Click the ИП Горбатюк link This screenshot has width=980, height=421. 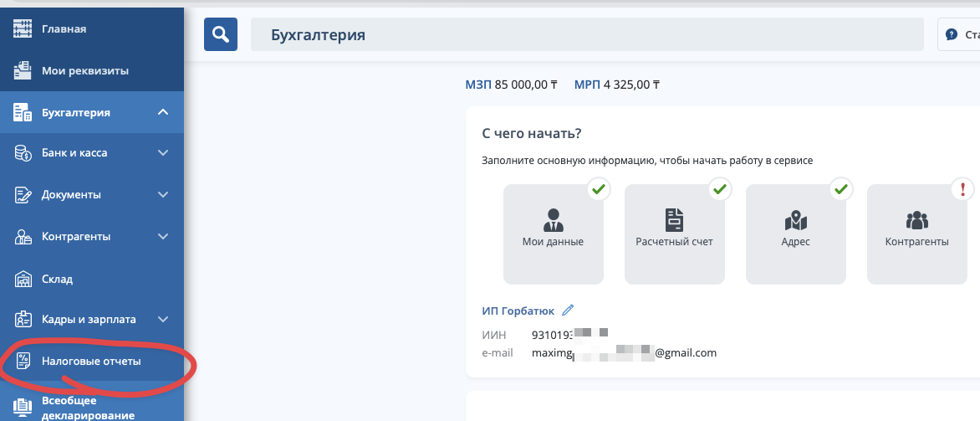click(x=518, y=311)
